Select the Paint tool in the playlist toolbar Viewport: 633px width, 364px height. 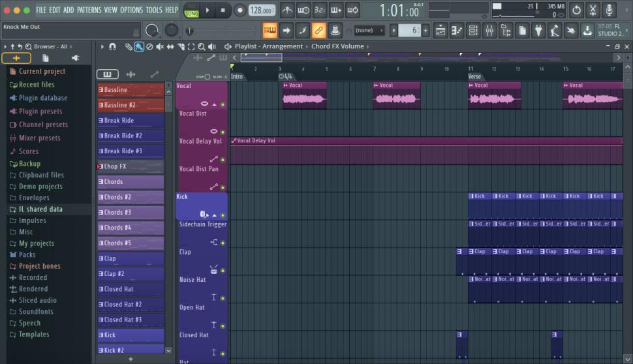pyautogui.click(x=138, y=47)
